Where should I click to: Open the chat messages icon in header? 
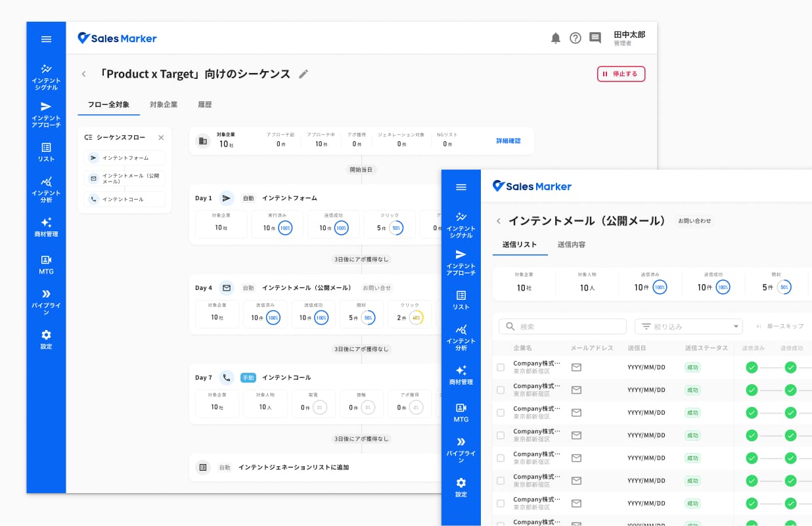click(x=595, y=38)
